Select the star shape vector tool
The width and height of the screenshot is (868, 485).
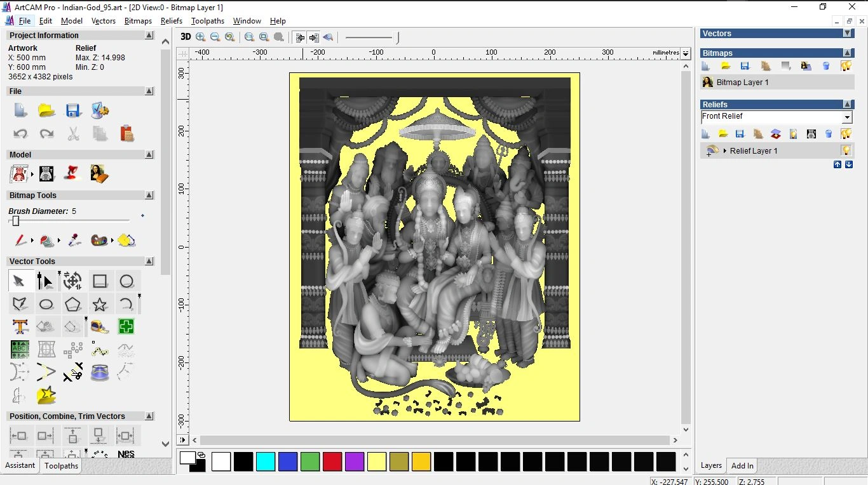pyautogui.click(x=100, y=304)
